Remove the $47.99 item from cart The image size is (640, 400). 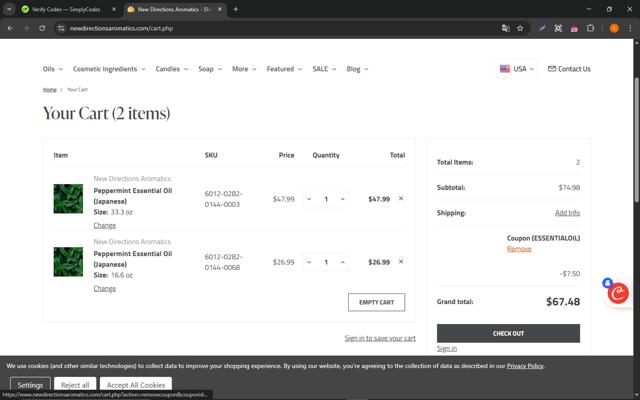click(x=401, y=198)
